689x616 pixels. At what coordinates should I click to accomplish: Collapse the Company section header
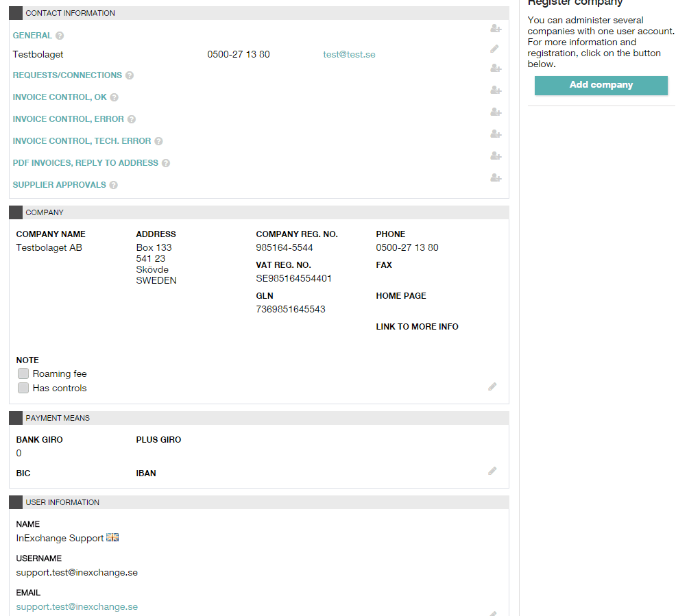[16, 212]
